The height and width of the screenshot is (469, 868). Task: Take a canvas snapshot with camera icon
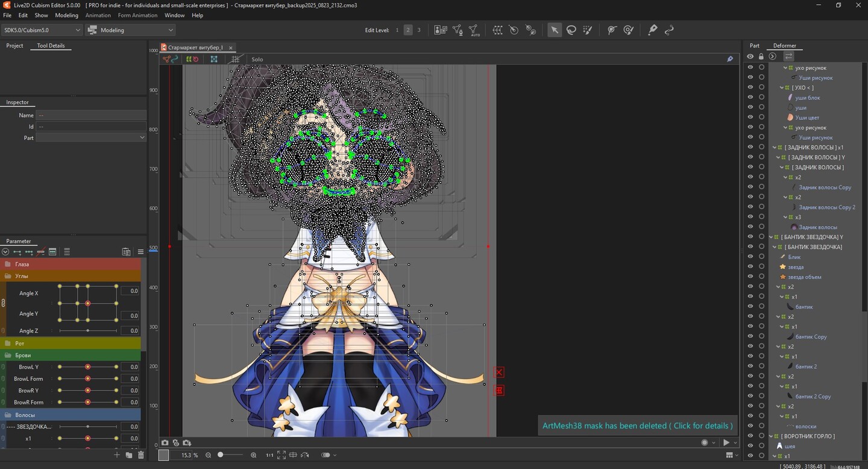tap(165, 442)
